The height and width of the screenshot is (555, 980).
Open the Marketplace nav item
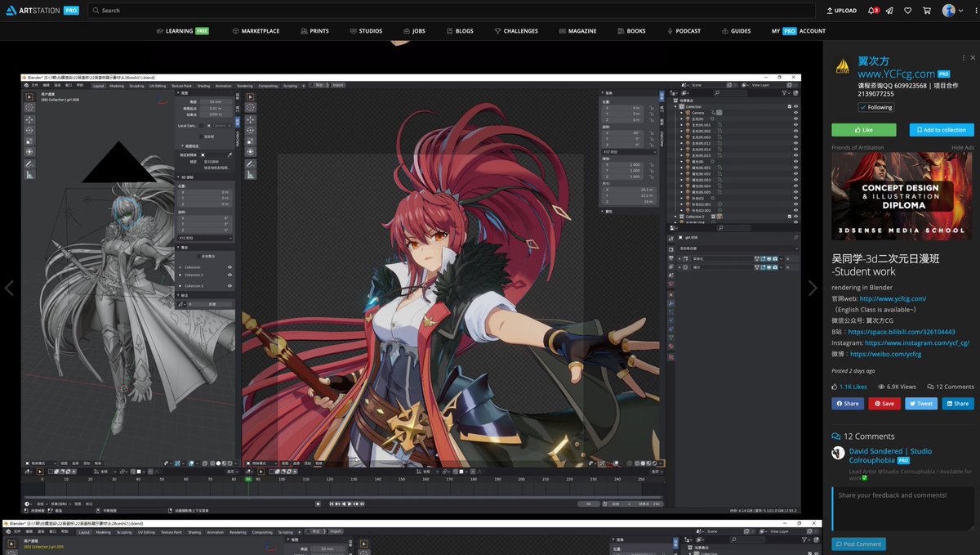(x=256, y=31)
